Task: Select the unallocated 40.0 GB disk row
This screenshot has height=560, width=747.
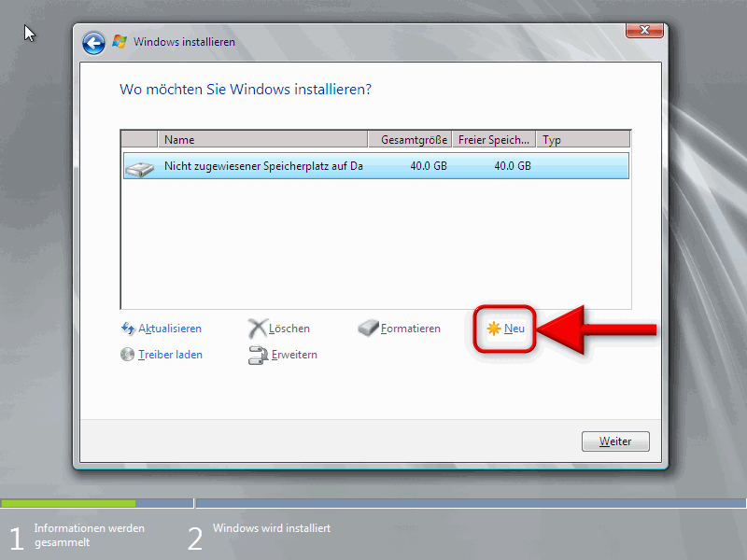Action: 373,166
